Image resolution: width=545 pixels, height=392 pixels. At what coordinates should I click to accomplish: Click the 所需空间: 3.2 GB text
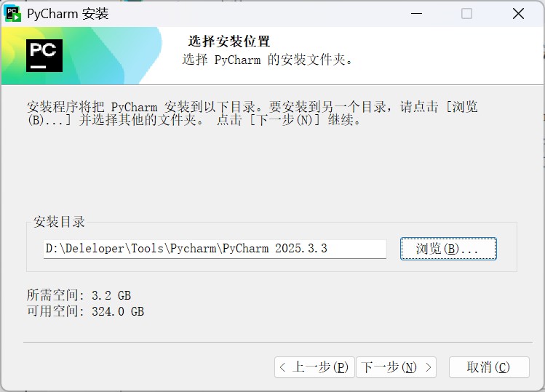click(79, 295)
